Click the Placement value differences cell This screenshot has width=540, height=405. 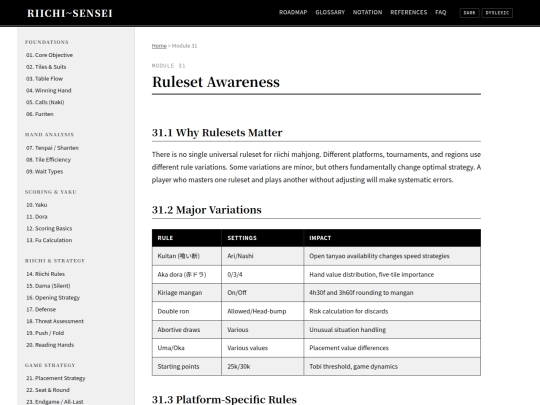[392, 348]
